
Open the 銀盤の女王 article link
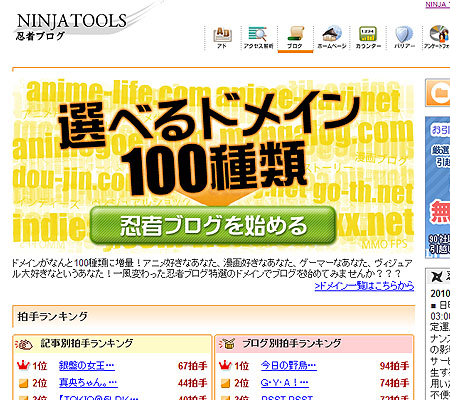coord(87,366)
